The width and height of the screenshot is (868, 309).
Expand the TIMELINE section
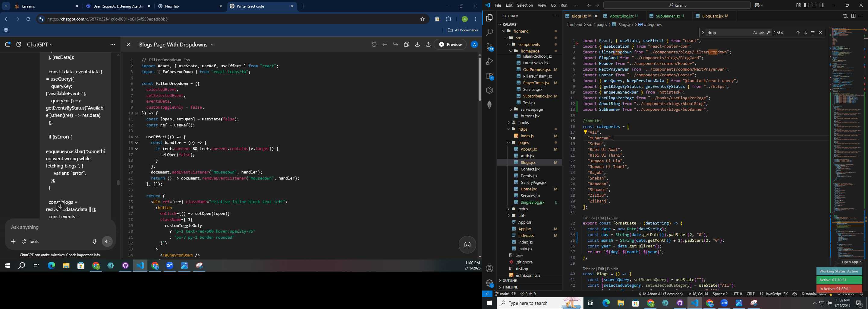510,287
